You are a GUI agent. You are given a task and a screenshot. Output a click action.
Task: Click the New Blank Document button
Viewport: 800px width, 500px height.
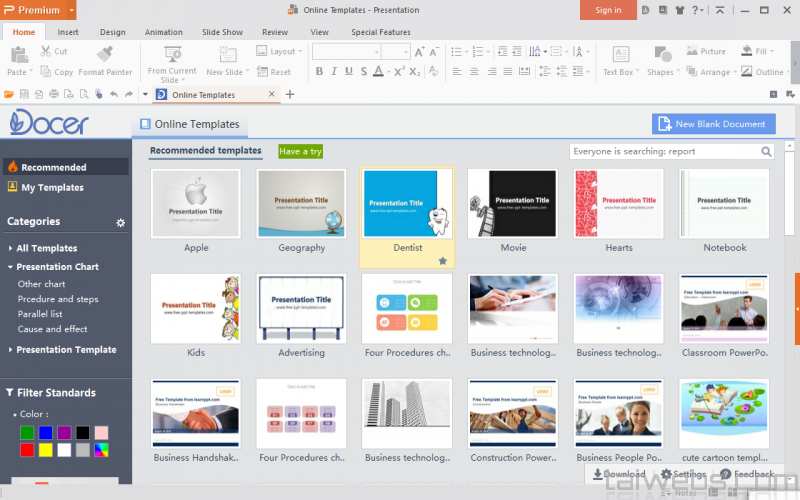pyautogui.click(x=713, y=124)
